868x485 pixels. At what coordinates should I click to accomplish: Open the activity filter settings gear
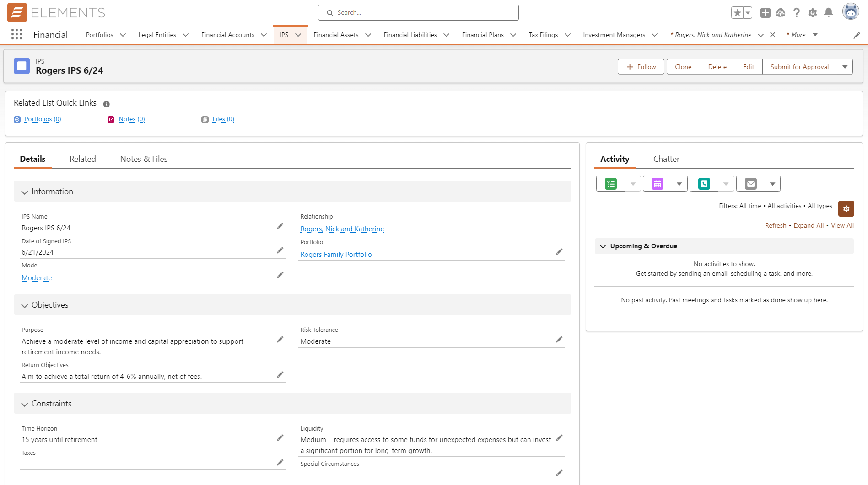(x=846, y=208)
